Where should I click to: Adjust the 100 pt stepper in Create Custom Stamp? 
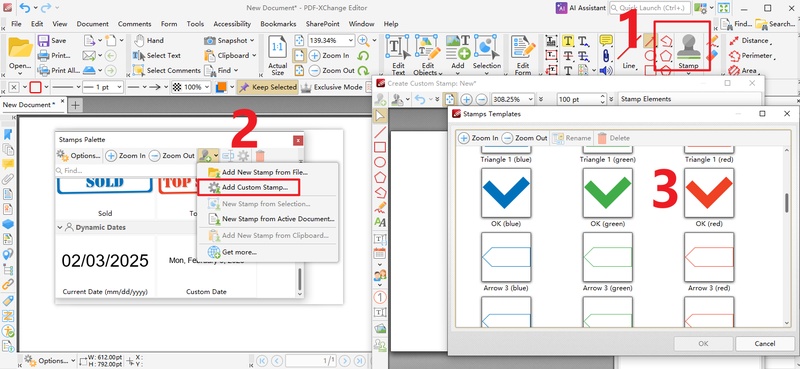603,99
